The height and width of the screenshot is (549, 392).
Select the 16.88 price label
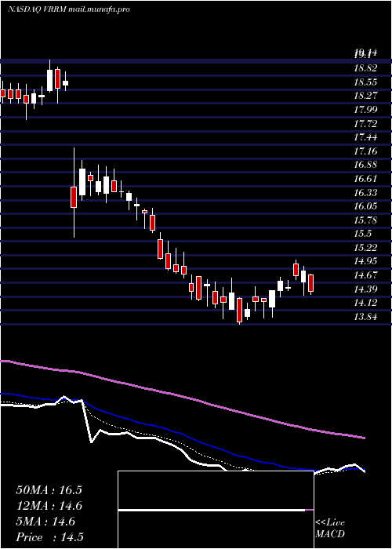click(366, 165)
